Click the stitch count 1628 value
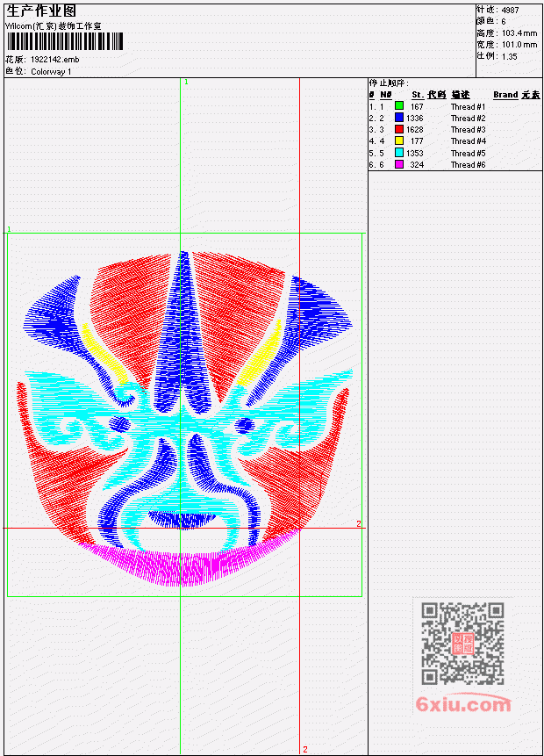The height and width of the screenshot is (756, 544). (414, 130)
